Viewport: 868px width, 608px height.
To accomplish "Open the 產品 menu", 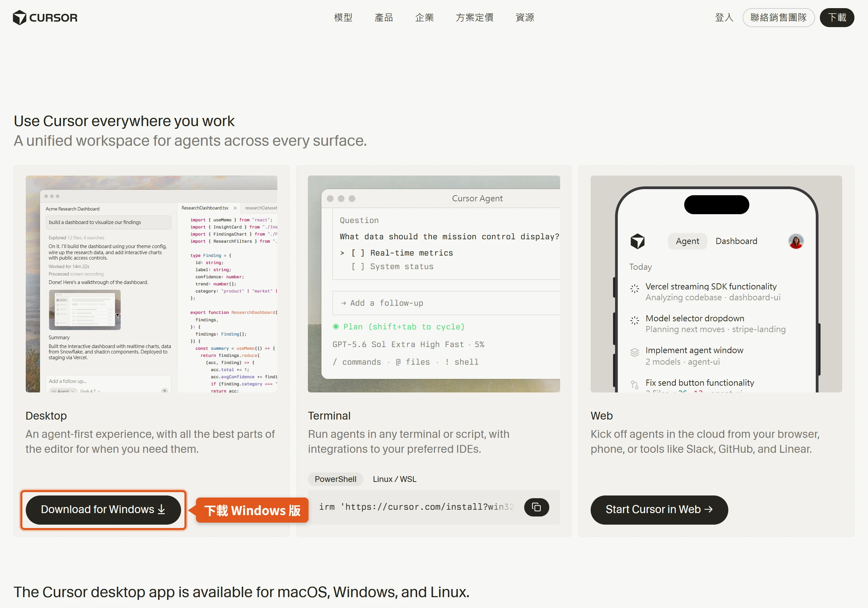I will (384, 17).
